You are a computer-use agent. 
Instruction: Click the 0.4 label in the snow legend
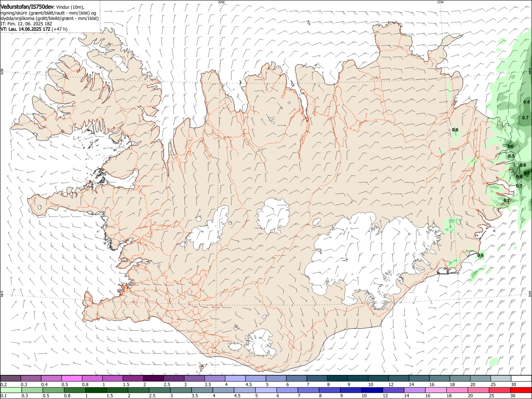44,385
